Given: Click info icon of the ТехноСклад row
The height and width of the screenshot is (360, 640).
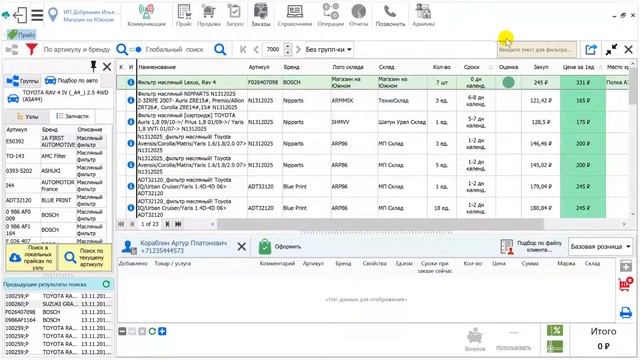Looking at the screenshot, I should pos(131,100).
